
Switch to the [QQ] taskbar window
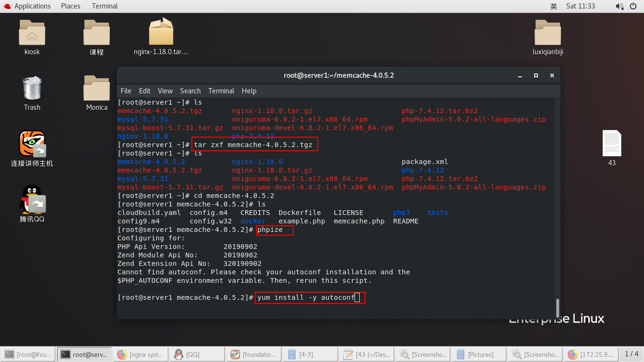[x=198, y=354]
